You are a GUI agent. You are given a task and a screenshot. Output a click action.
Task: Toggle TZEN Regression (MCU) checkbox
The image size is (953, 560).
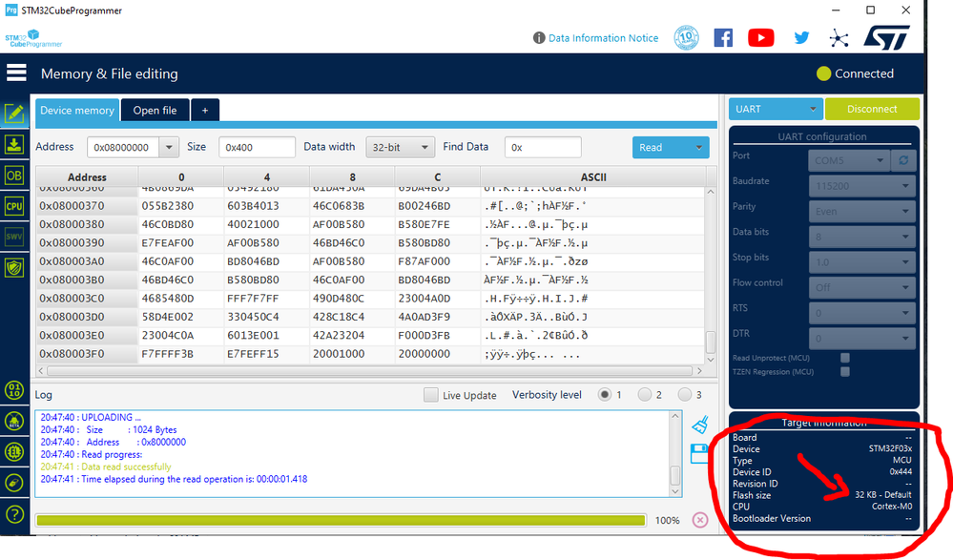pyautogui.click(x=845, y=371)
